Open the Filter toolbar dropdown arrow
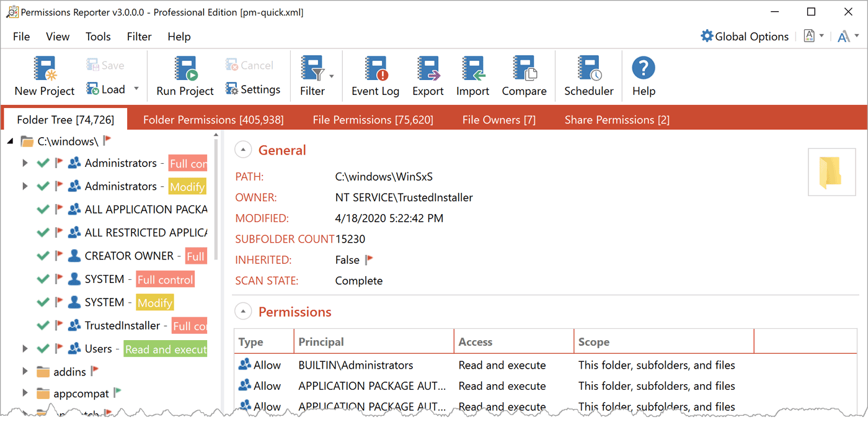 tap(332, 76)
